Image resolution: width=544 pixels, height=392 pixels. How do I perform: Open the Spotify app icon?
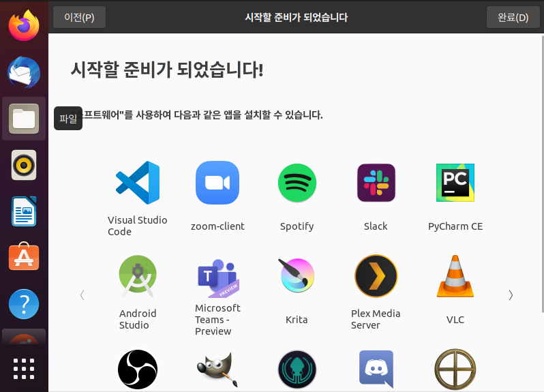tap(297, 183)
